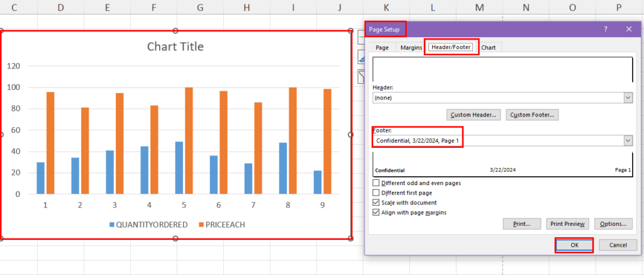
Task: Confirm the dialog with OK
Action: [574, 245]
